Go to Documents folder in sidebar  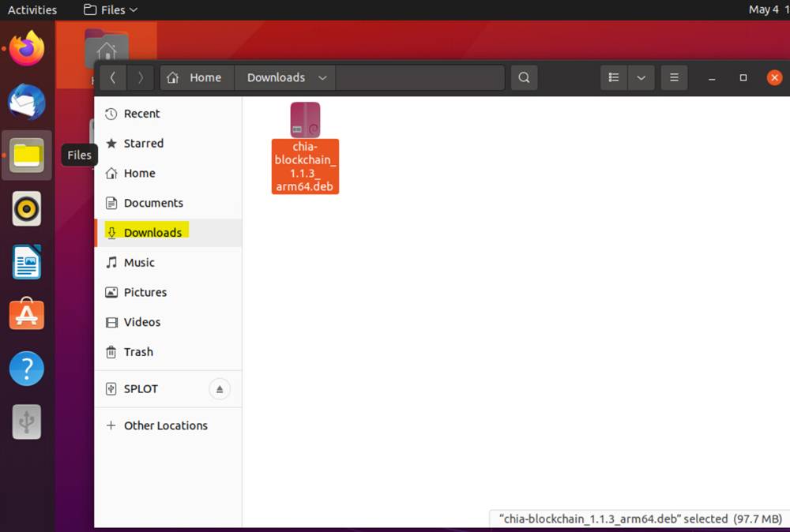[152, 203]
